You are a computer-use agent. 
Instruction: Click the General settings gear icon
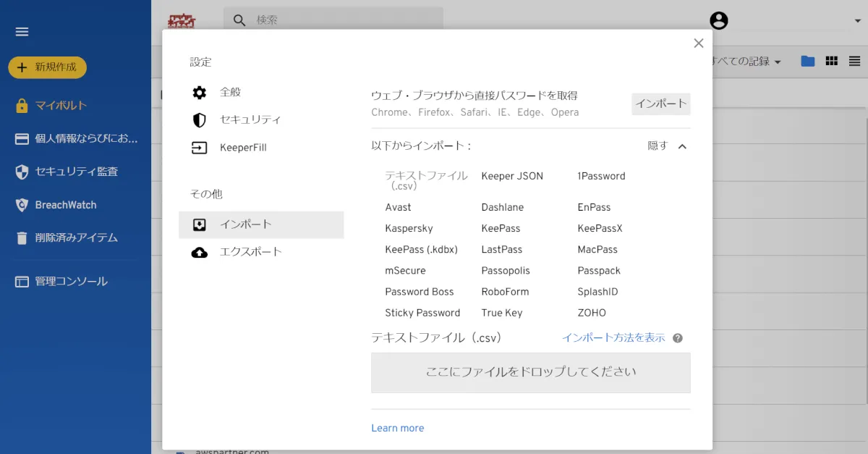[200, 93]
